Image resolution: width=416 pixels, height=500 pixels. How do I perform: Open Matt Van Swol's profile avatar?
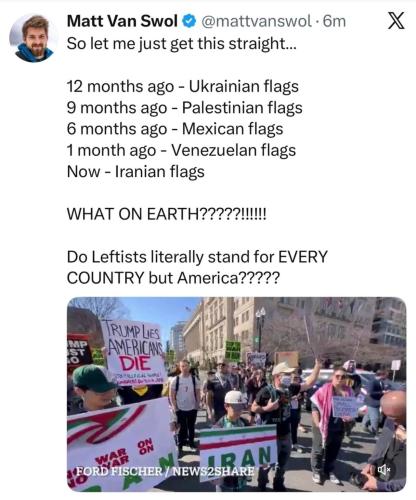(33, 38)
